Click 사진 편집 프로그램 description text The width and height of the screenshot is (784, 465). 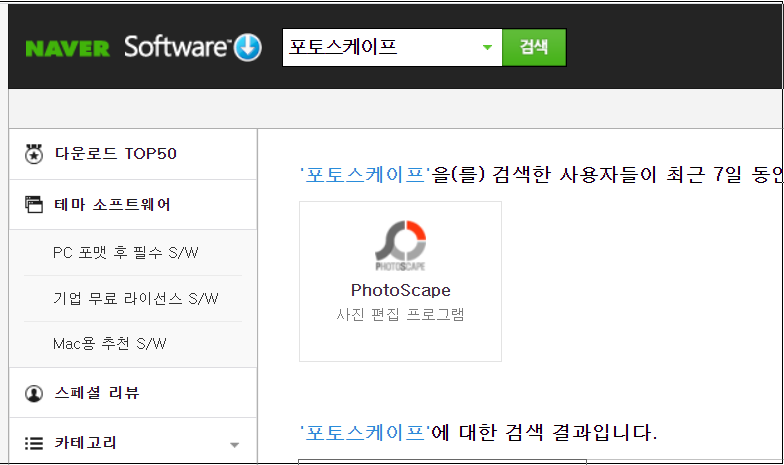[400, 314]
